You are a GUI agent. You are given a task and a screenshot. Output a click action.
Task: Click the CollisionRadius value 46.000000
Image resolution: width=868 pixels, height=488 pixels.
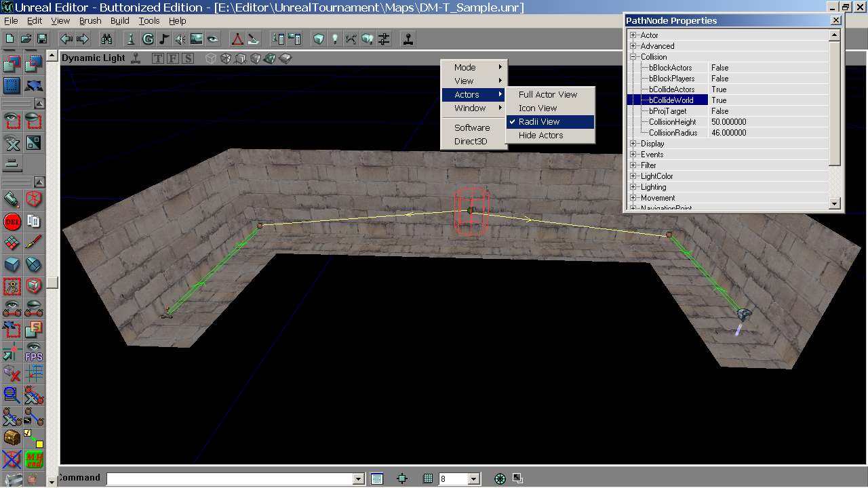tap(768, 133)
